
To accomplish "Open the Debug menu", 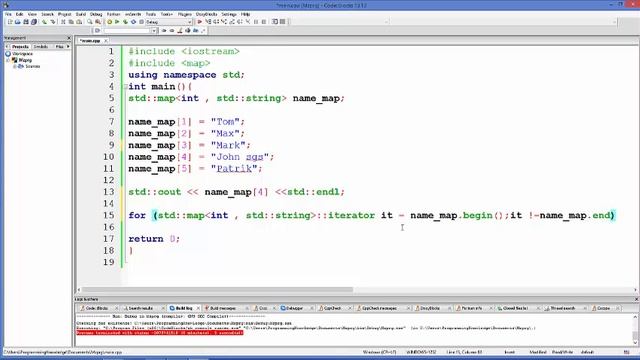I will [96, 14].
